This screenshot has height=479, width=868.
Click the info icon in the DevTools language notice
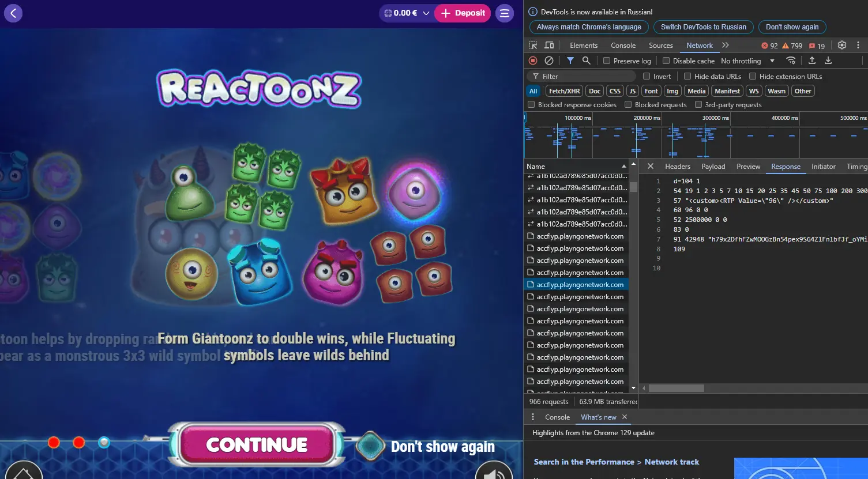[x=533, y=12]
